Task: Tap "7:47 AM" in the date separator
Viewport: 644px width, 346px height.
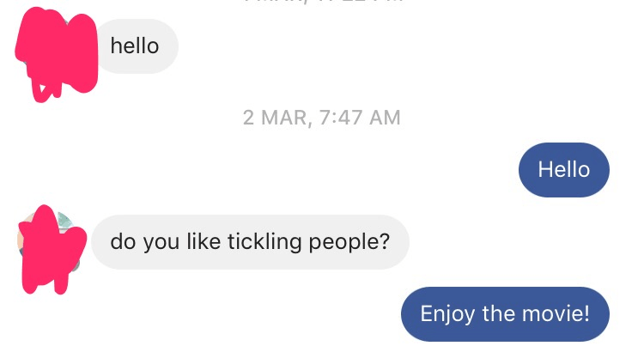Action: point(360,118)
